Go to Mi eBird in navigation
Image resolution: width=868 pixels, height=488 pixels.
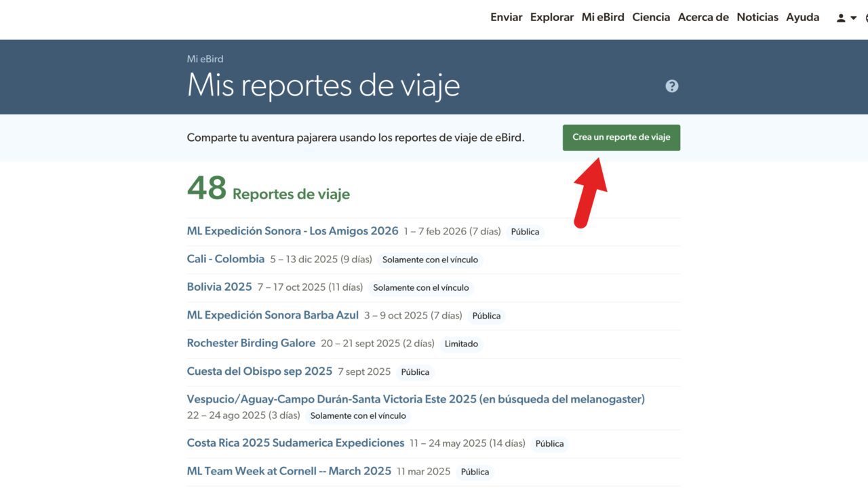pyautogui.click(x=602, y=18)
